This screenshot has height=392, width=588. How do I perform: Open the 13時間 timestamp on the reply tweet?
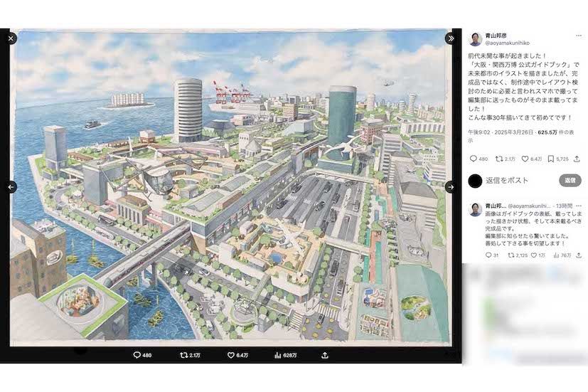click(x=564, y=206)
